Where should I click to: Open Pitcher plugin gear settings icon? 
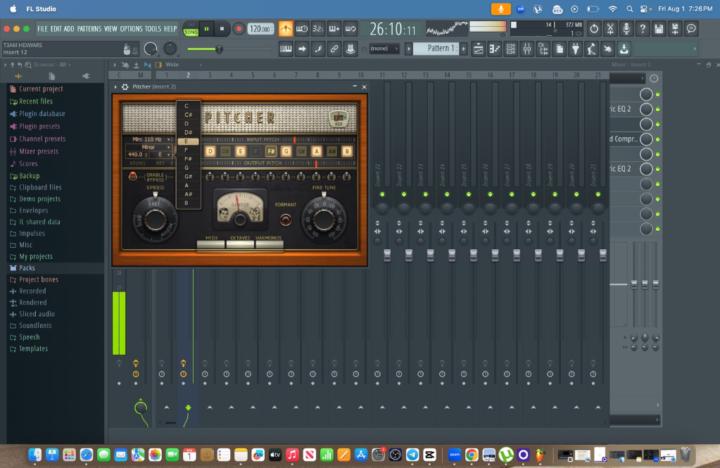[124, 87]
